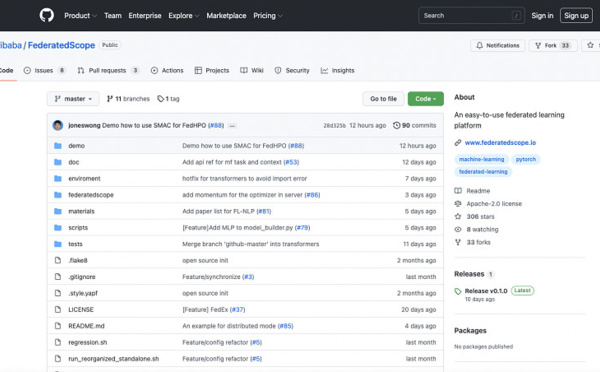Open pull request #86 link
The image size is (600, 372).
[312, 195]
